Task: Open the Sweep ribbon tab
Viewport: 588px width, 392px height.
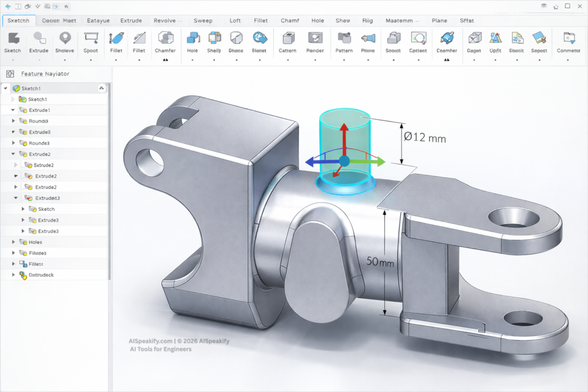Action: coord(203,21)
